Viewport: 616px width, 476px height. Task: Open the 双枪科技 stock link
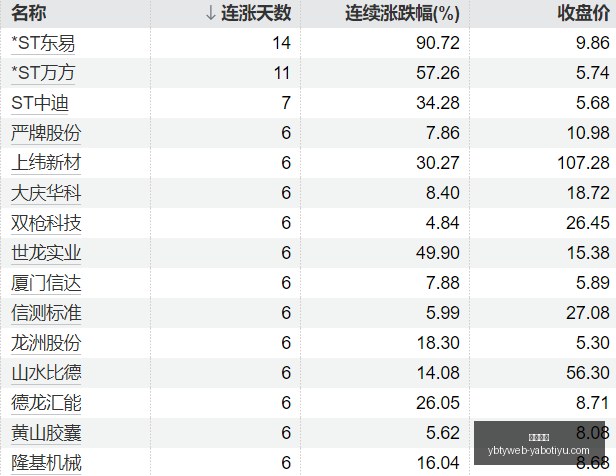(46, 223)
